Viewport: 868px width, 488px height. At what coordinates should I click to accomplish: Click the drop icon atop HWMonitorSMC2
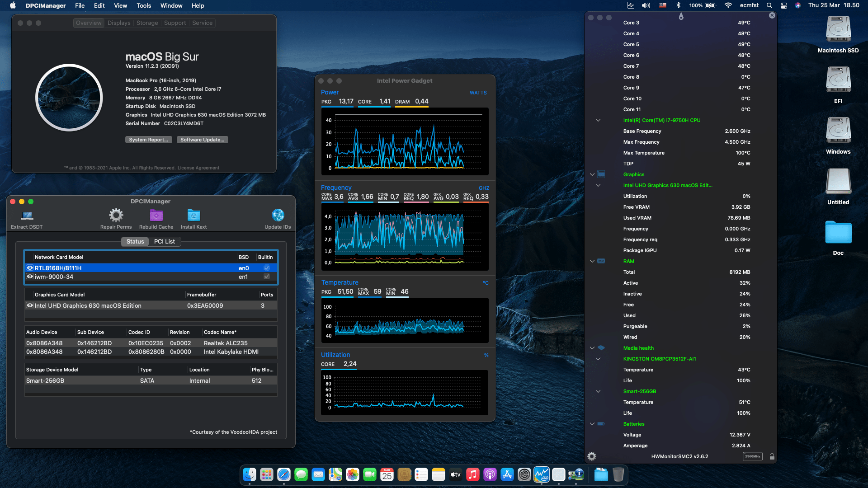[681, 16]
